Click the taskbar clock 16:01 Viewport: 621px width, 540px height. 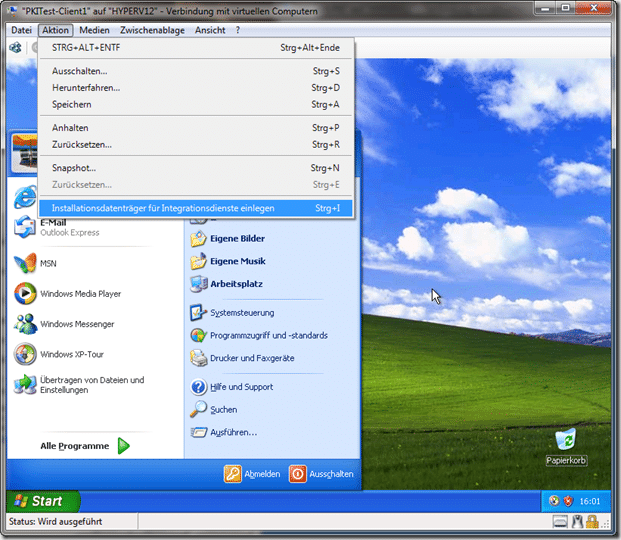590,502
